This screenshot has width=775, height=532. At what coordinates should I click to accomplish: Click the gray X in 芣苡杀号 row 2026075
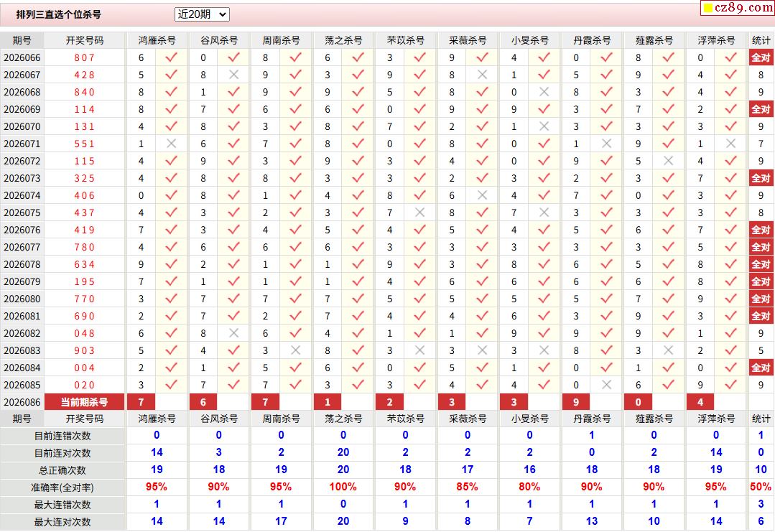click(419, 213)
